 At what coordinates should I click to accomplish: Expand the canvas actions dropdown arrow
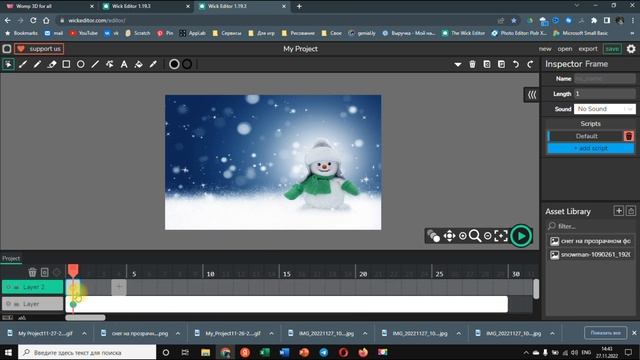click(x=458, y=64)
